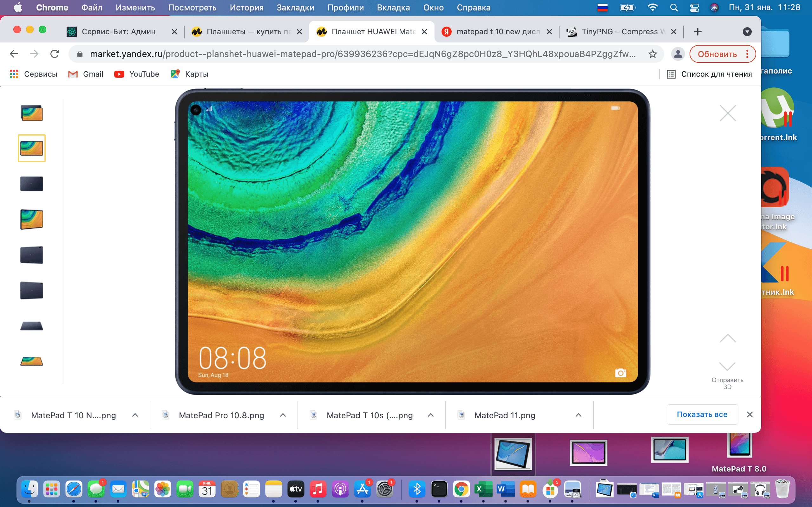Expand options for MatePad Pro 10.8.png download
Screen dimensions: 812x507
coord(283,415)
